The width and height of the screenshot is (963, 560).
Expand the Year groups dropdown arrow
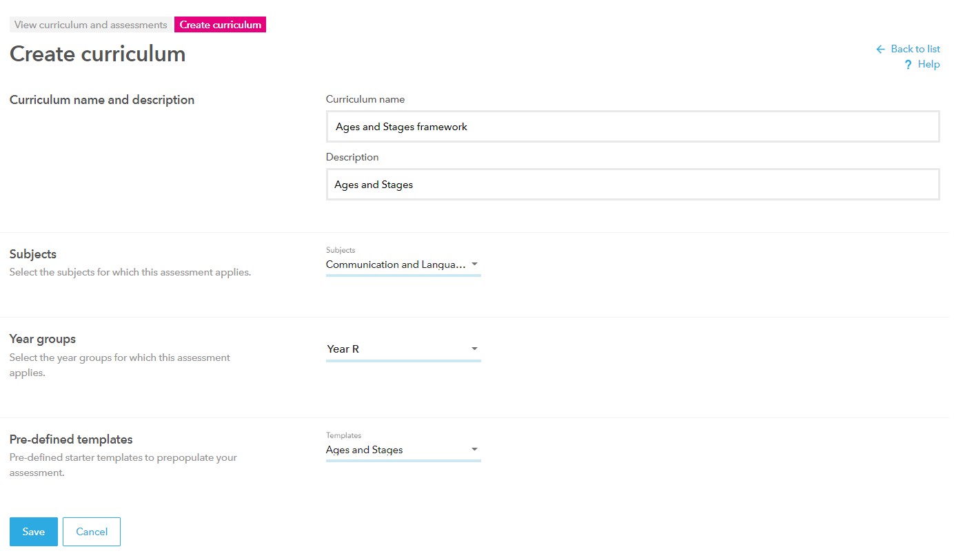[474, 349]
